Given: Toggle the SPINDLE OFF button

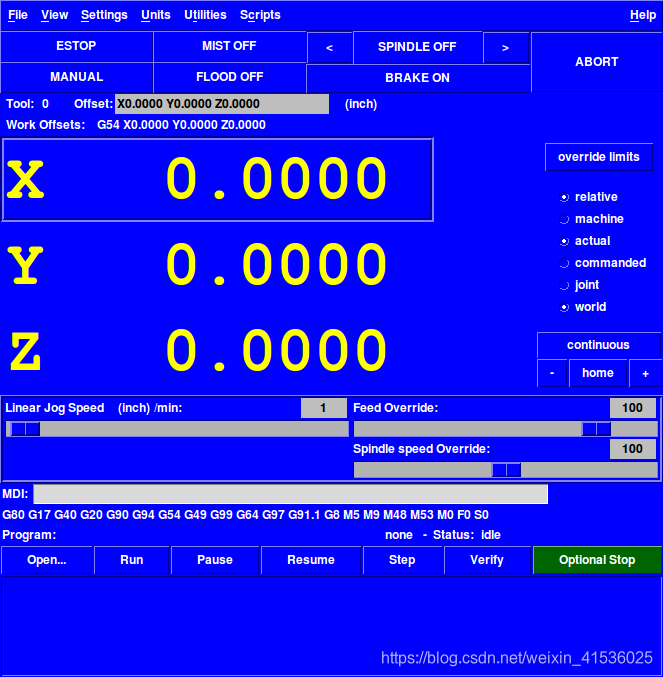Looking at the screenshot, I should 417,47.
